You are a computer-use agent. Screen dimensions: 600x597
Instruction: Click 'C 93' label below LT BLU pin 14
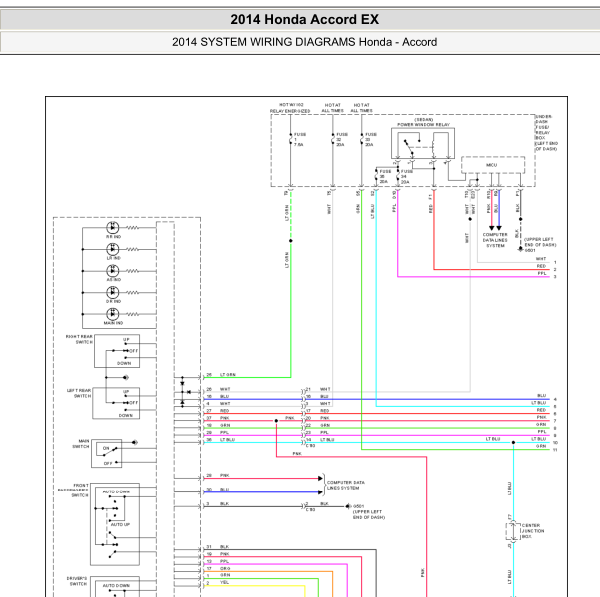(x=310, y=445)
